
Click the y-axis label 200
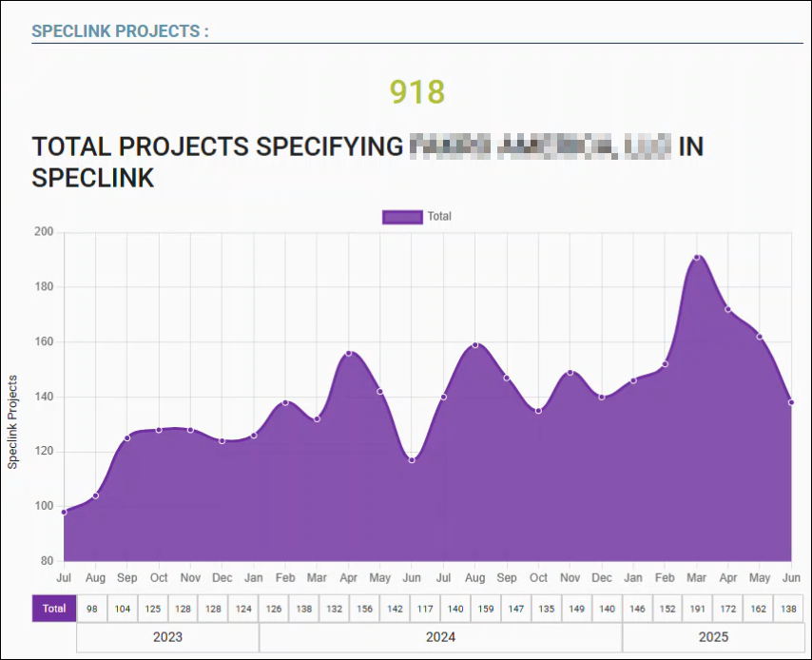[x=44, y=231]
